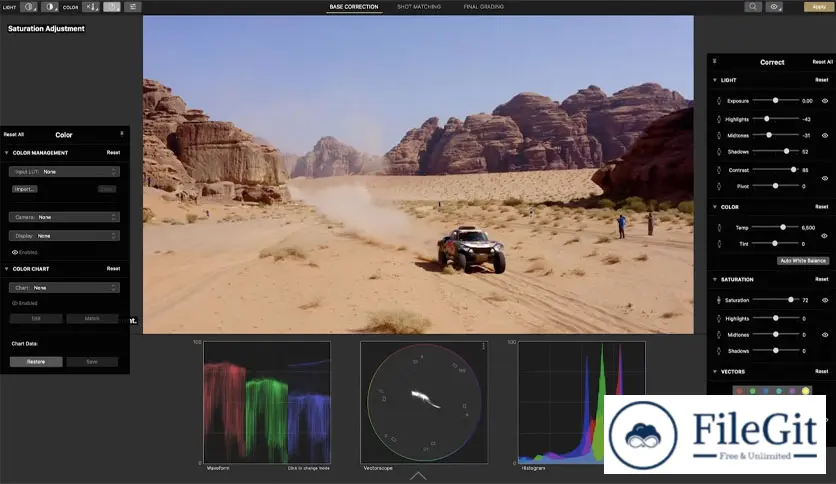Open the Display dropdown
The image size is (836, 484).
pos(64,236)
